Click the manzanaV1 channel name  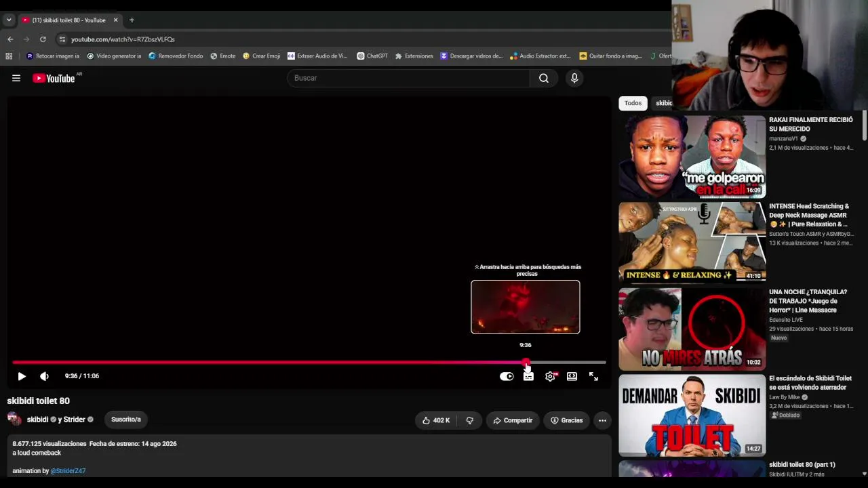tap(783, 139)
